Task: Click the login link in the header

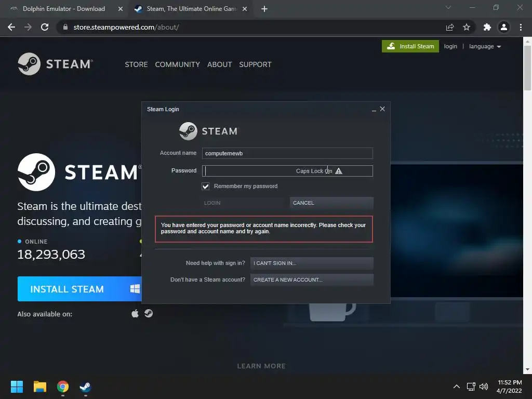Action: (x=450, y=46)
